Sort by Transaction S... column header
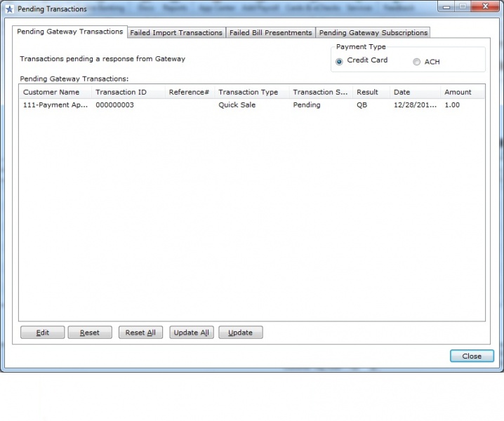Screen dimensions: 504x421 coord(321,92)
